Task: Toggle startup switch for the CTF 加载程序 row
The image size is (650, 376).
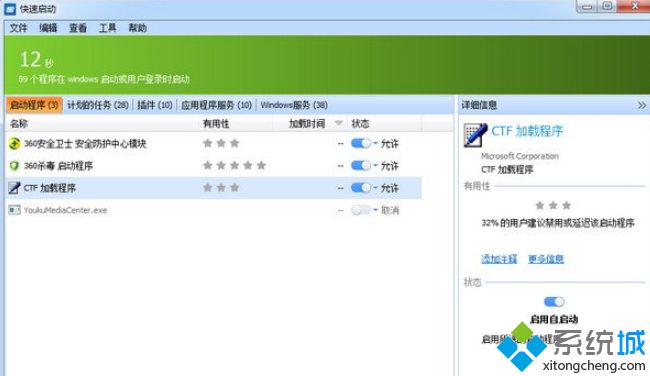Action: [x=361, y=188]
